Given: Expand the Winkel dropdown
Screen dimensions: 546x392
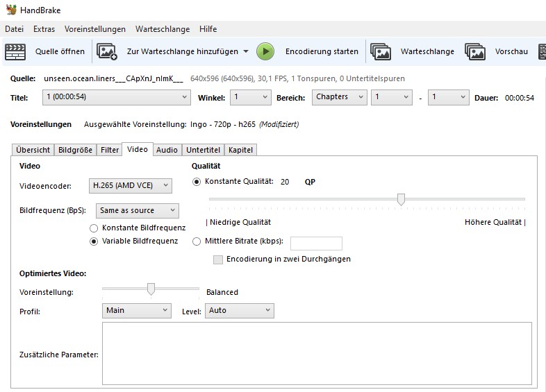Looking at the screenshot, I should [250, 97].
